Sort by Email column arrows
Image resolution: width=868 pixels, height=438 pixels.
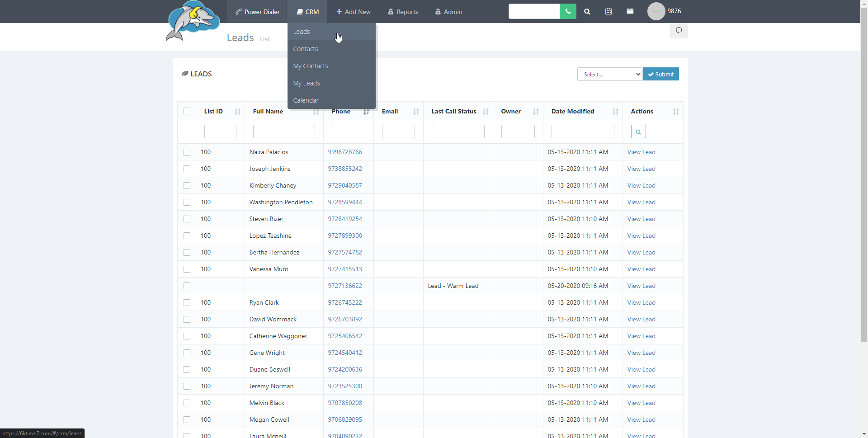(x=416, y=112)
